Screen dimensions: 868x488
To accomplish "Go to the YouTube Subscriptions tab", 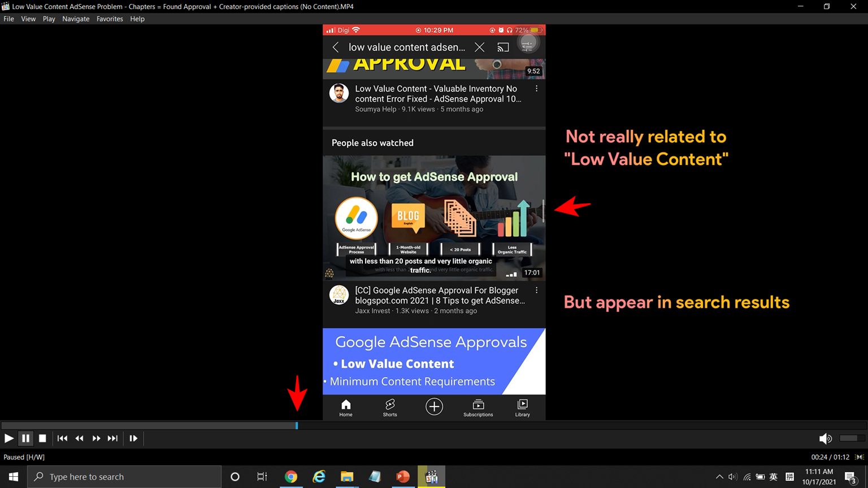I will (478, 408).
